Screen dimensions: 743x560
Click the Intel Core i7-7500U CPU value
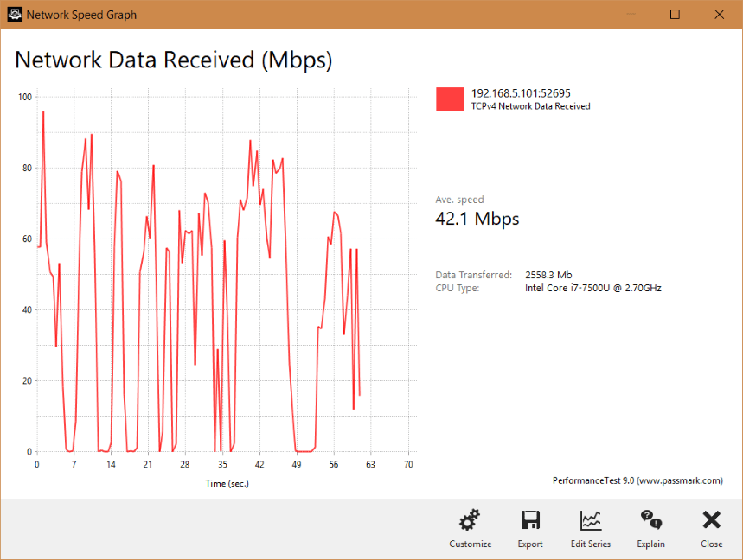point(592,288)
